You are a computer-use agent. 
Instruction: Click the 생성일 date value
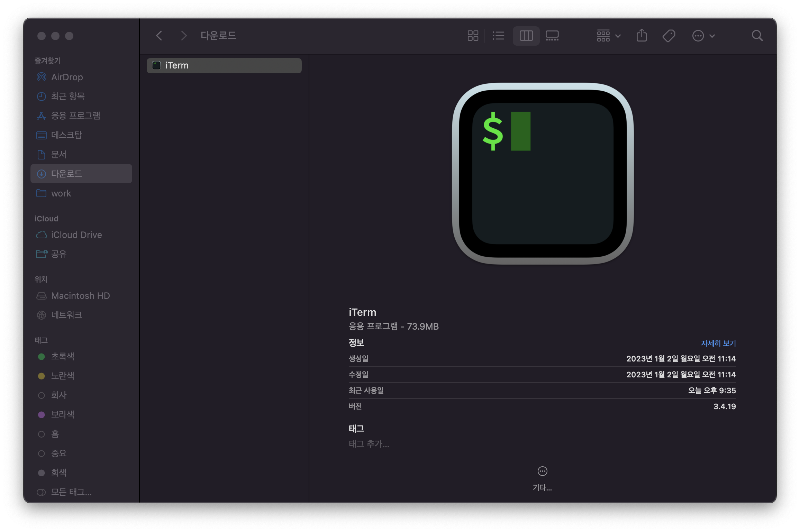tap(681, 359)
